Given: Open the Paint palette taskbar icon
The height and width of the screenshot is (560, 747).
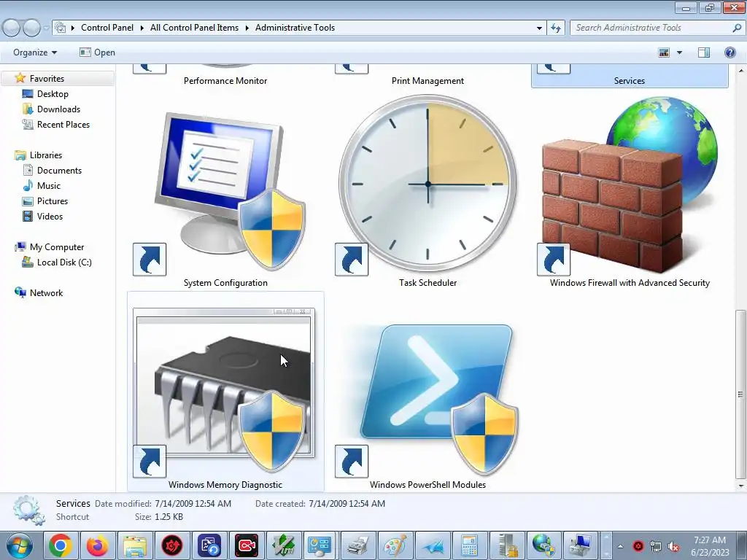Looking at the screenshot, I should point(395,545).
